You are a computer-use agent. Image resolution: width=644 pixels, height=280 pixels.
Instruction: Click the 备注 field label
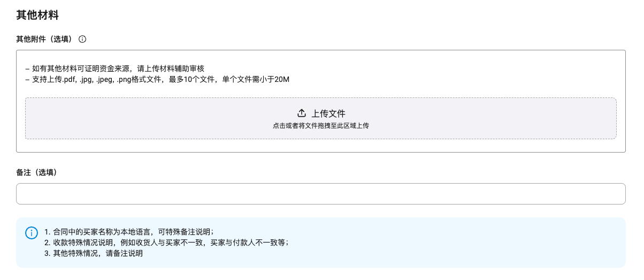(24, 172)
